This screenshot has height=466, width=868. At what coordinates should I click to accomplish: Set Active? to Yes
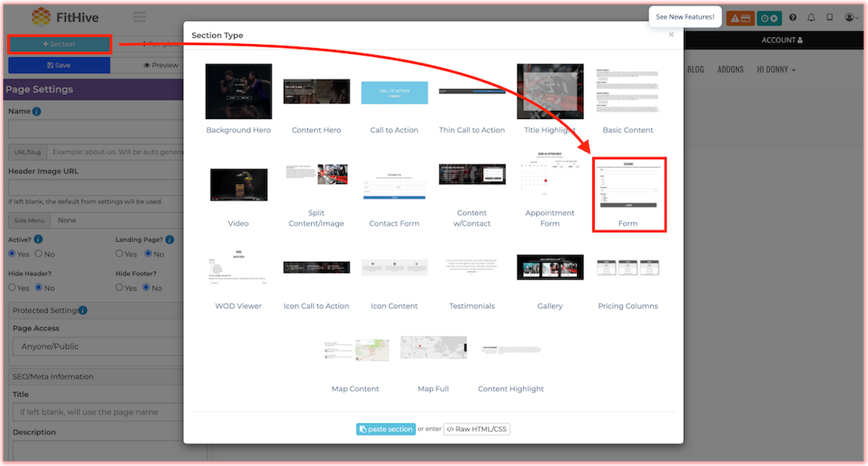[12, 253]
